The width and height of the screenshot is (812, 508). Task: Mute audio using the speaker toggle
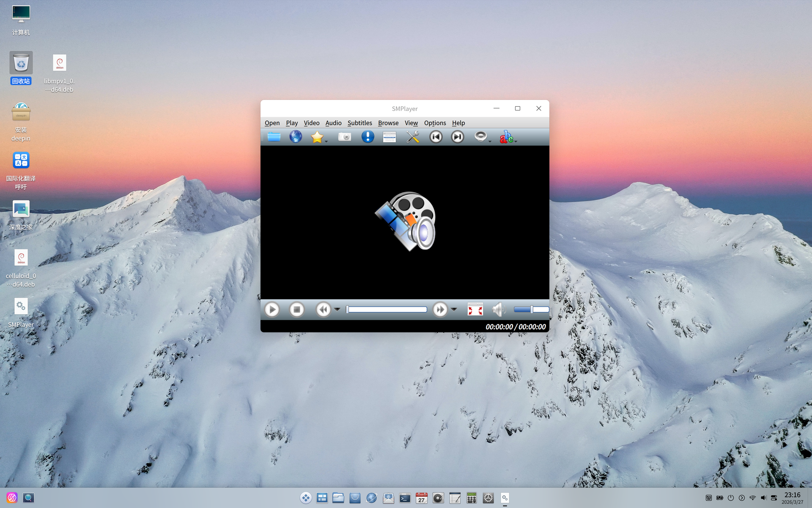pos(499,309)
